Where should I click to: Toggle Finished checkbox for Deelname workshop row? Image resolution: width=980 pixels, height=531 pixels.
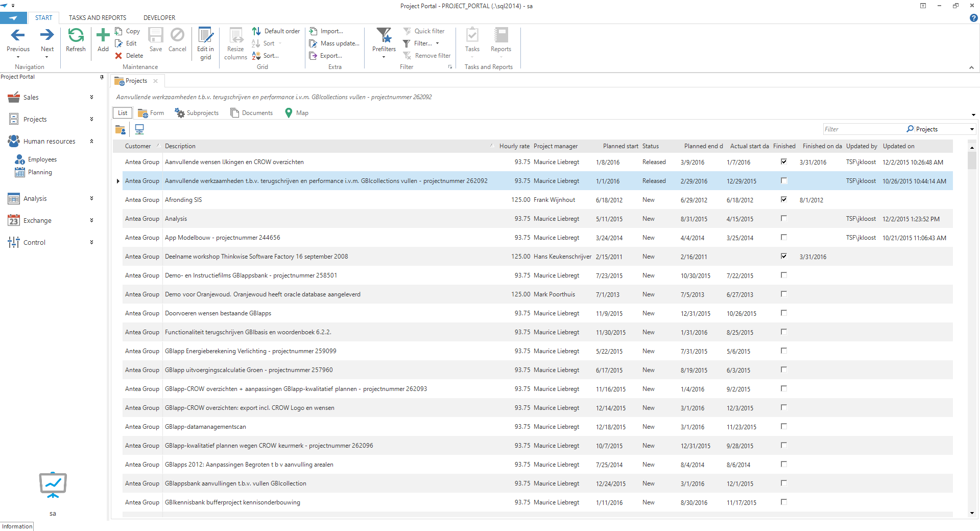[x=784, y=257]
